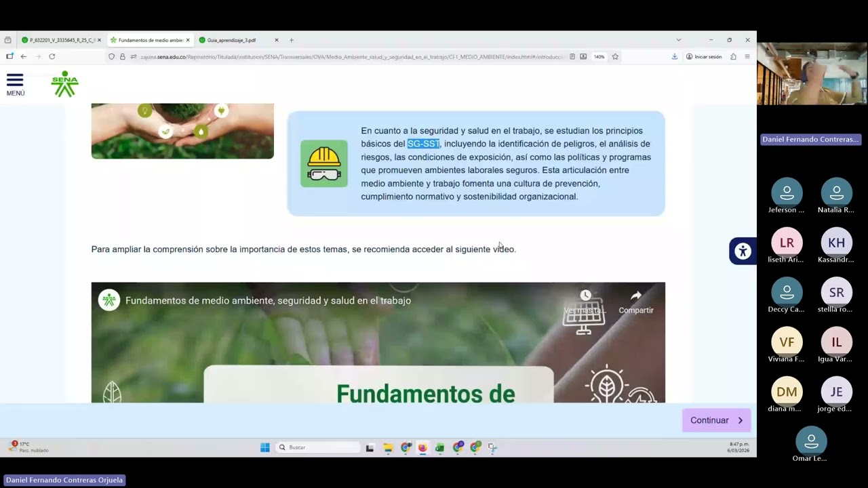The width and height of the screenshot is (868, 488).
Task: Click the safety helmet and goggles icon
Action: (324, 163)
